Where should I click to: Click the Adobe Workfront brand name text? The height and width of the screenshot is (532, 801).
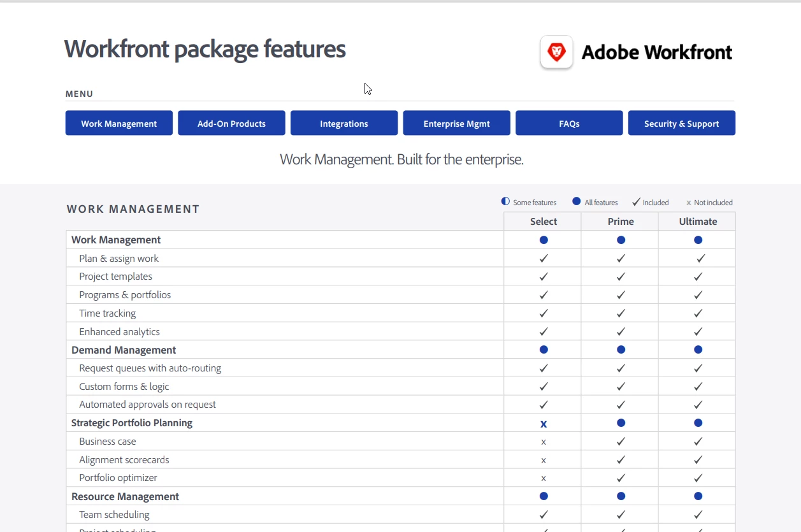tap(657, 52)
